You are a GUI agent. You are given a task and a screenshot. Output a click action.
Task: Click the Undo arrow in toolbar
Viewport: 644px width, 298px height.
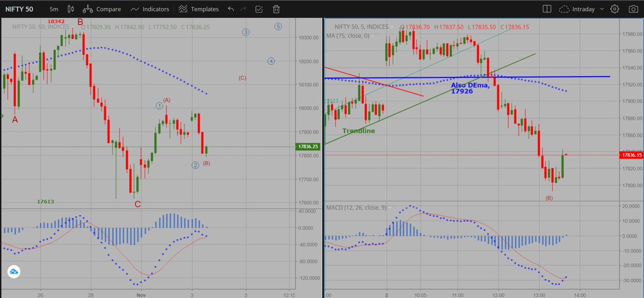231,9
